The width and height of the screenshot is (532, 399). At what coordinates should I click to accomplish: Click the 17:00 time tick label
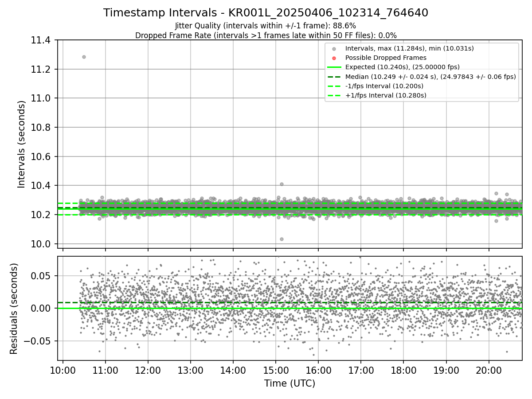click(x=361, y=370)
